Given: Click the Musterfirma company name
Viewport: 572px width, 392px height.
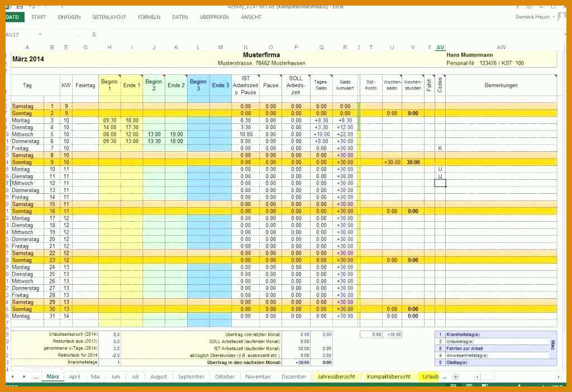Looking at the screenshot, I should coord(261,55).
